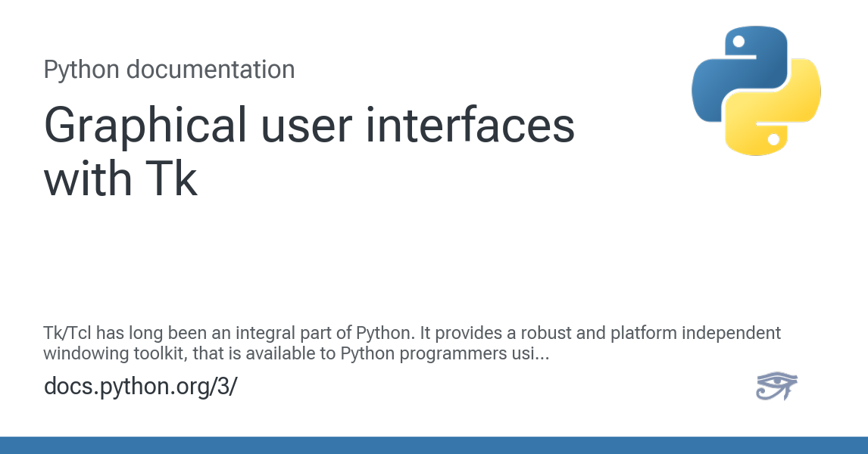Image resolution: width=868 pixels, height=454 pixels.
Task: Click the word "Graphical" in the title
Action: 145,125
